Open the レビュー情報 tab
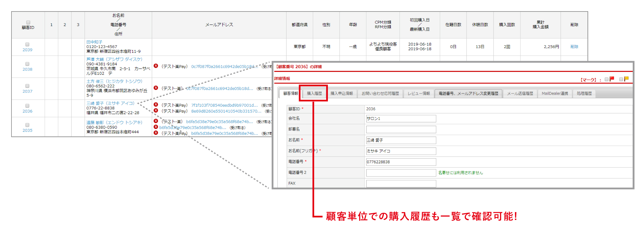644x232 pixels. coord(419,94)
